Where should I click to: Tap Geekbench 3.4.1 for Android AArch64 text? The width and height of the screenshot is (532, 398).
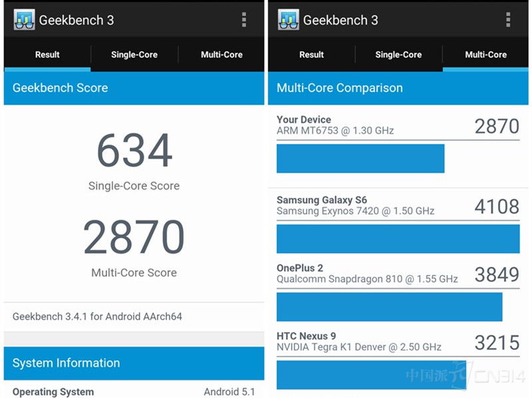pyautogui.click(x=97, y=317)
